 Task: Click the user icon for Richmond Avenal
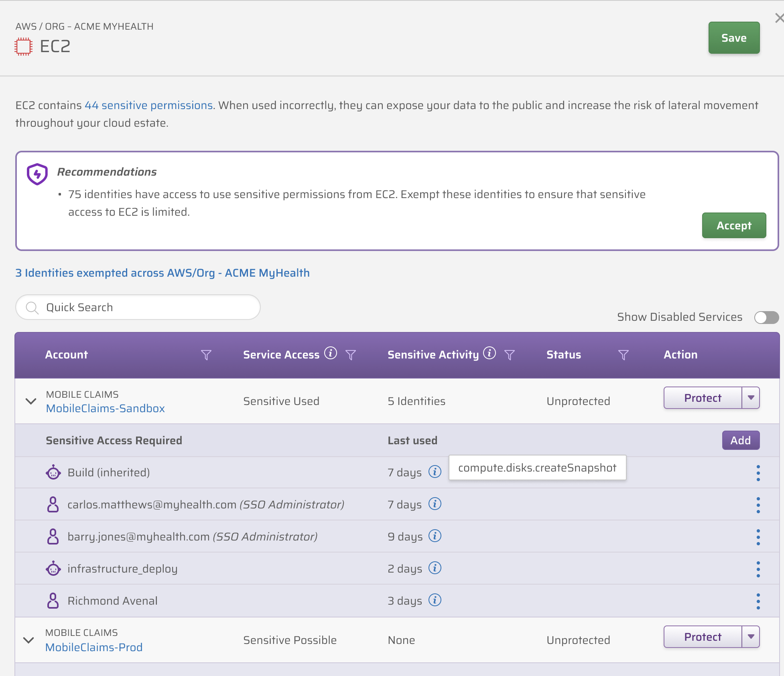pyautogui.click(x=53, y=601)
